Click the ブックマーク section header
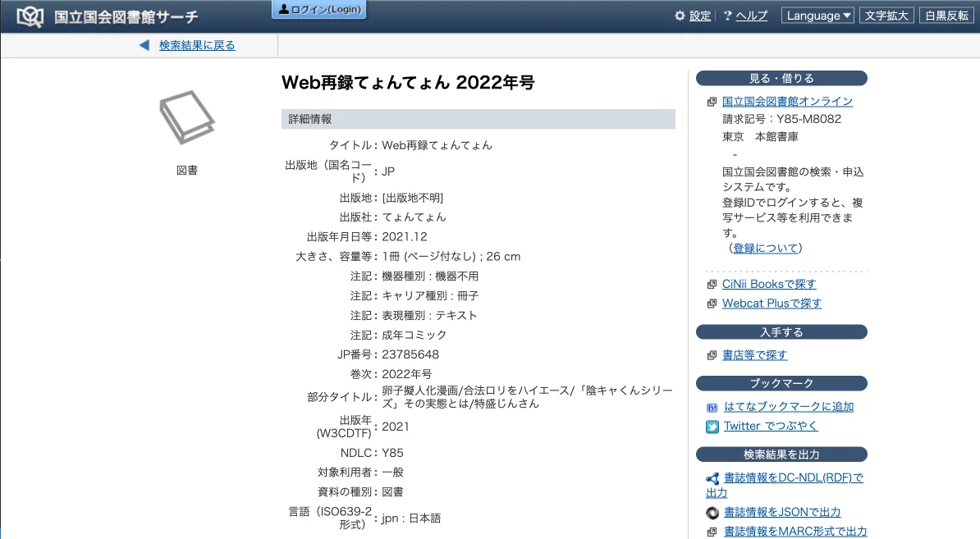Screen dimensions: 980x539 781,383
